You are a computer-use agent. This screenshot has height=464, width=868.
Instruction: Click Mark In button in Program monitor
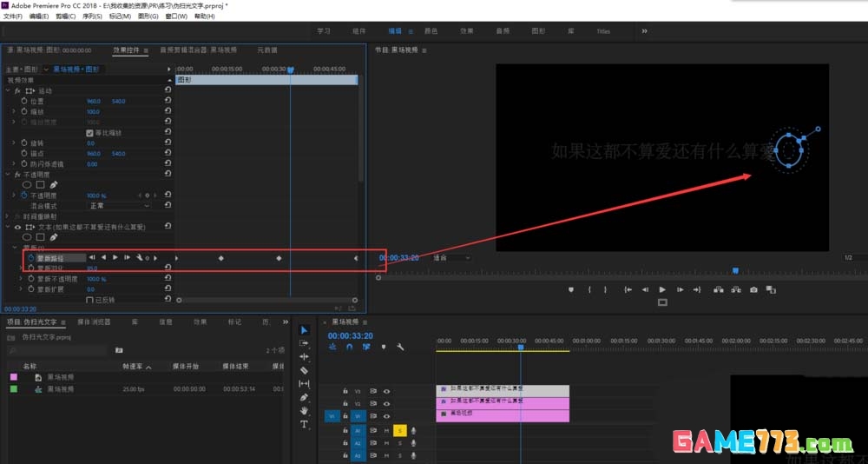click(589, 289)
